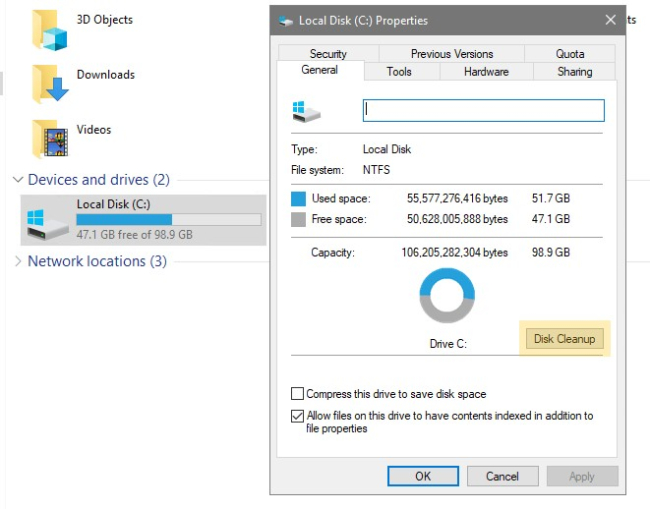Screen dimensions: 650x509
Task: Click the drive icon beside the name field
Action: coord(306,111)
